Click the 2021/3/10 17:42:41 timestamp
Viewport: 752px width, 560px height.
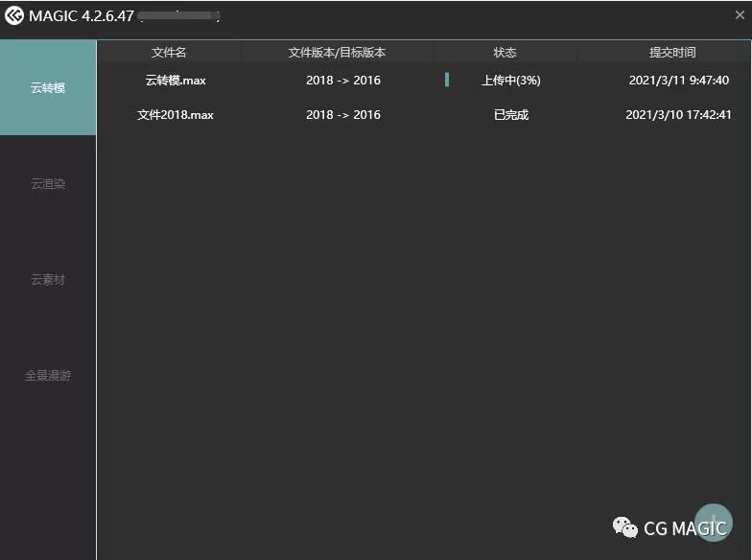(678, 115)
